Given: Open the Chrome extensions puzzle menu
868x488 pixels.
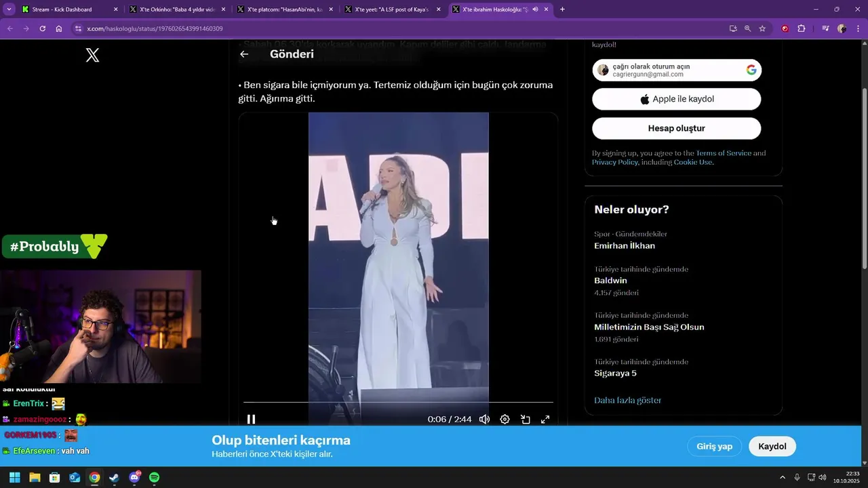Looking at the screenshot, I should 802,28.
